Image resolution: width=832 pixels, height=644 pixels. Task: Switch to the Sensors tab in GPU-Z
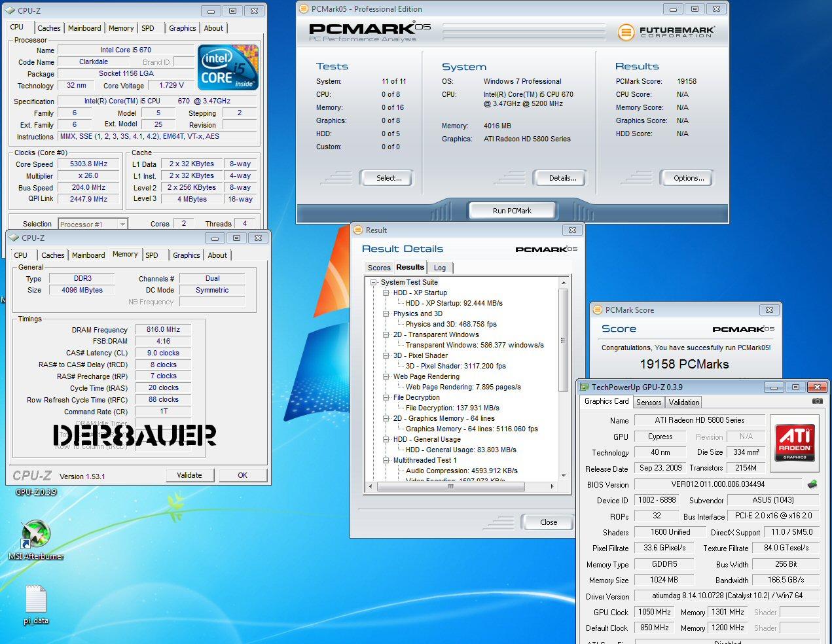[x=649, y=402]
